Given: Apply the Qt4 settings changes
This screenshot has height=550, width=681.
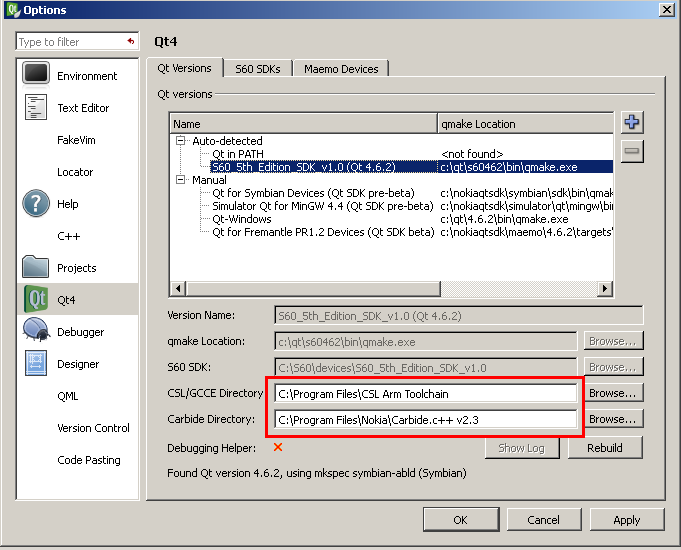Looking at the screenshot, I should coord(627,520).
